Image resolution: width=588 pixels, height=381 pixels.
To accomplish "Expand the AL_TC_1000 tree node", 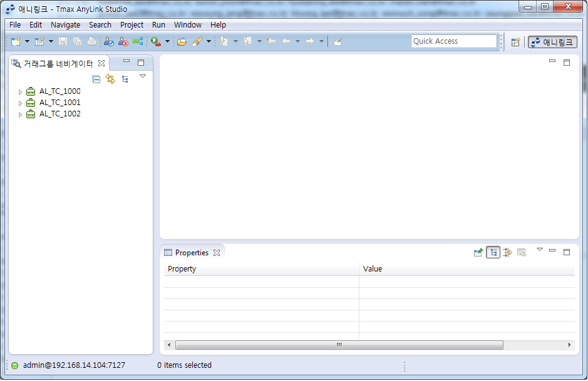I will click(x=20, y=92).
